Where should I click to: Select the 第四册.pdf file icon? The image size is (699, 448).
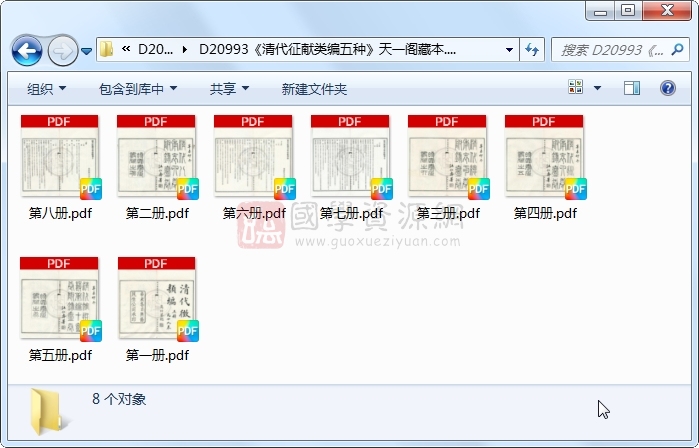pos(546,156)
